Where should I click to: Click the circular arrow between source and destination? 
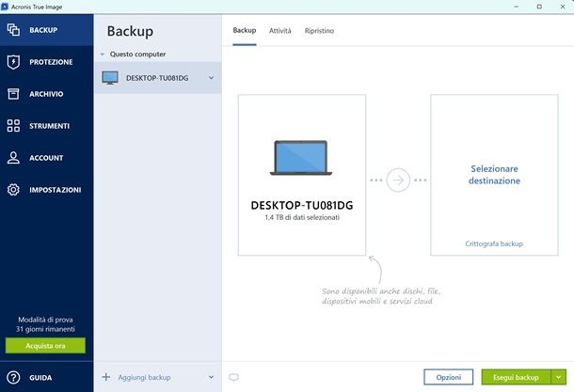tap(398, 180)
